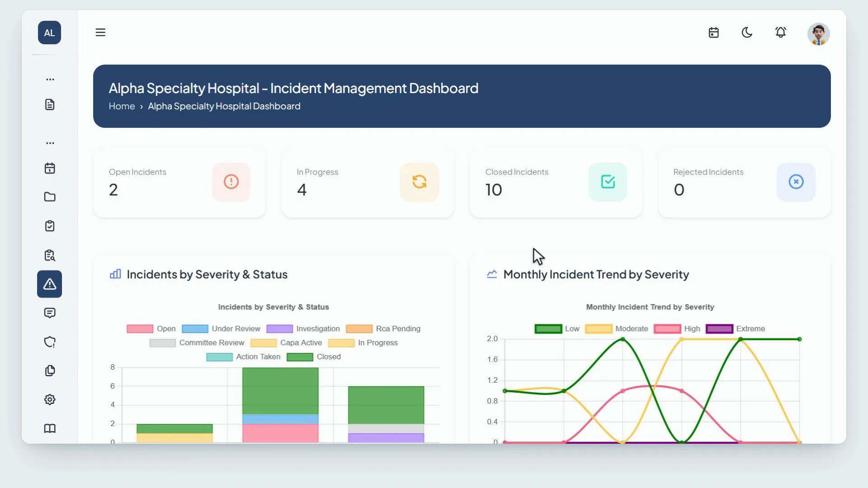The width and height of the screenshot is (868, 488).
Task: Click the tallest green Closed bar segment
Action: click(280, 391)
